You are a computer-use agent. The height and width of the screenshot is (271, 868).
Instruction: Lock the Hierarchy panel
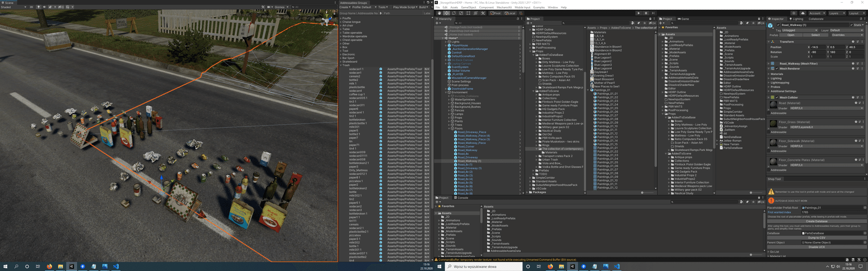(x=518, y=19)
